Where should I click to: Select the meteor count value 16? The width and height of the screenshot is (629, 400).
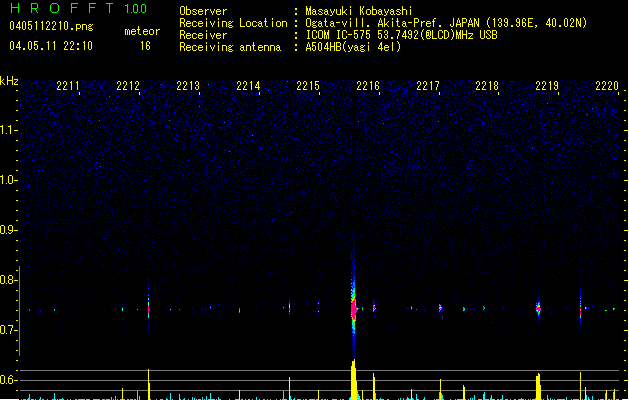coord(145,46)
